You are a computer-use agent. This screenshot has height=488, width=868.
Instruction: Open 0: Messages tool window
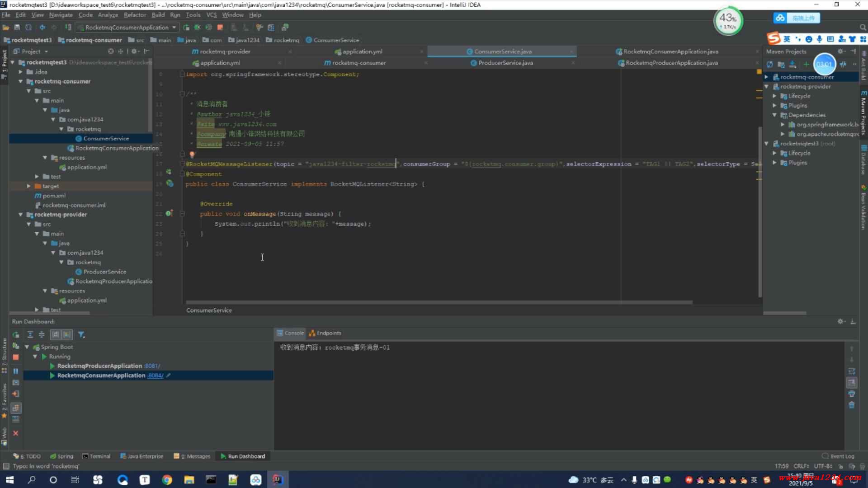click(x=192, y=456)
